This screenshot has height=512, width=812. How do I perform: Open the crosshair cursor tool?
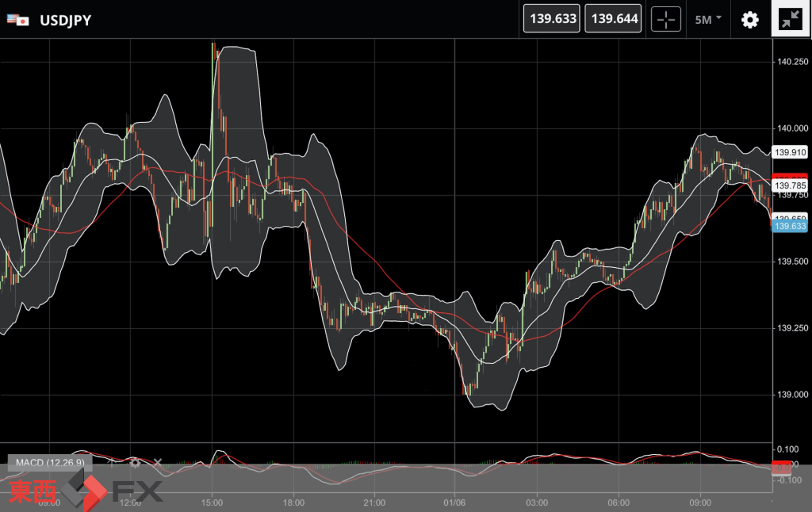coord(665,19)
